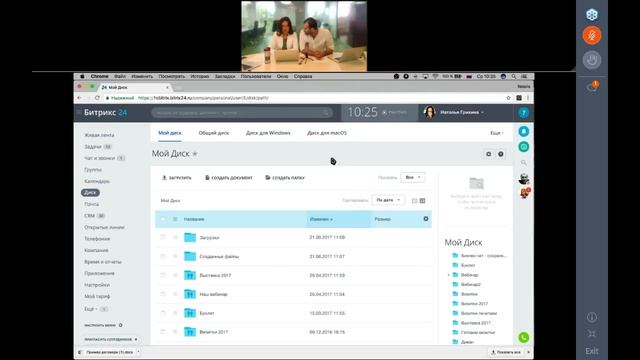
Task: Check the Наш вебинар row checkbox
Action: tap(163, 294)
